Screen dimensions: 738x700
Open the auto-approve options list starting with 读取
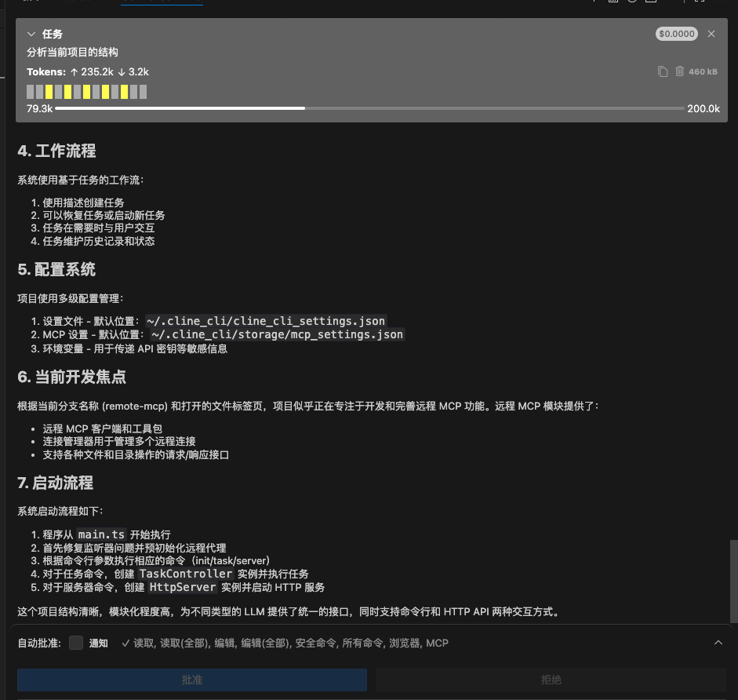(285, 643)
